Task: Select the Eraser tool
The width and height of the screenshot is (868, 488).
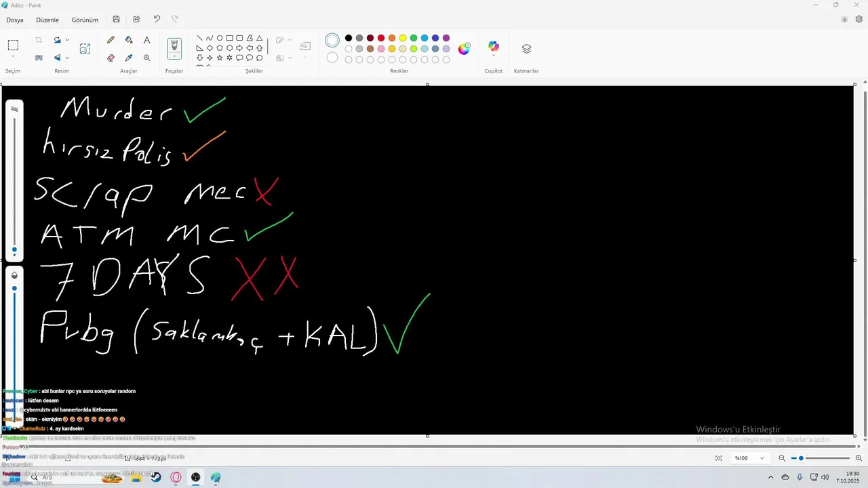Action: tap(111, 58)
